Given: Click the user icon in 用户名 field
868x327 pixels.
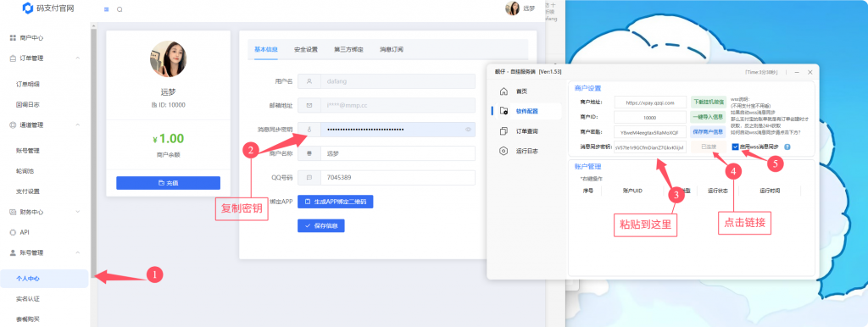Looking at the screenshot, I should coord(309,81).
